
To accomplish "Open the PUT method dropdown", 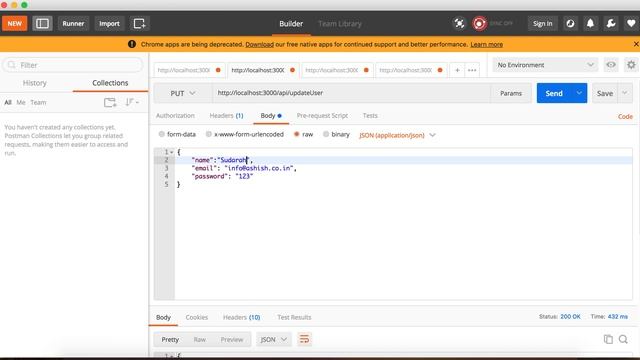I will tap(182, 93).
